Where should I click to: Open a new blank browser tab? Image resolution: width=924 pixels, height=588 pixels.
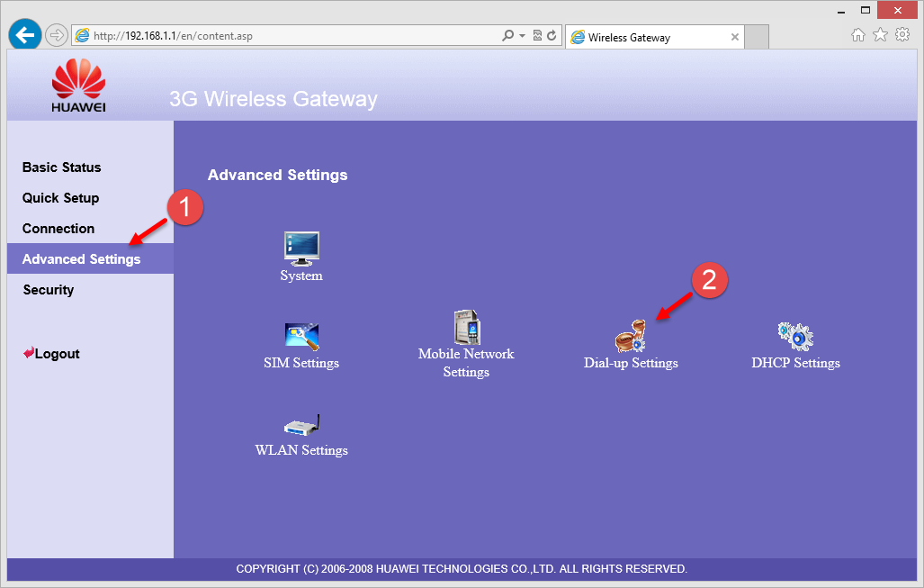coord(757,37)
